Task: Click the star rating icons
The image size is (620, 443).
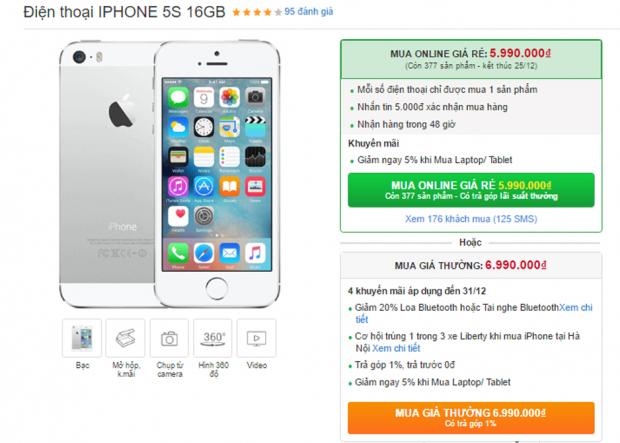Action: click(x=257, y=12)
